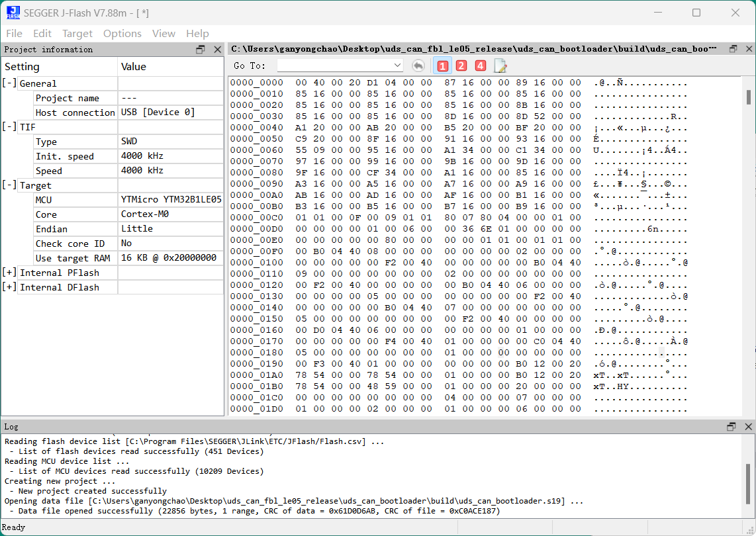Click the Ready status bar text
756x536 pixels.
(13, 527)
